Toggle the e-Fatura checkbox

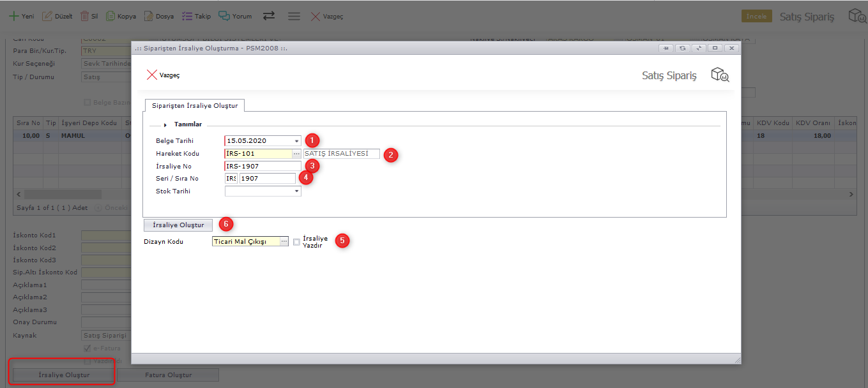[88, 348]
